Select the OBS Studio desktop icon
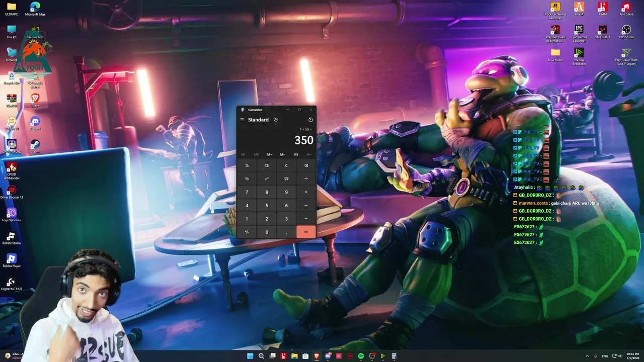The height and width of the screenshot is (362, 644). pyautogui.click(x=626, y=32)
